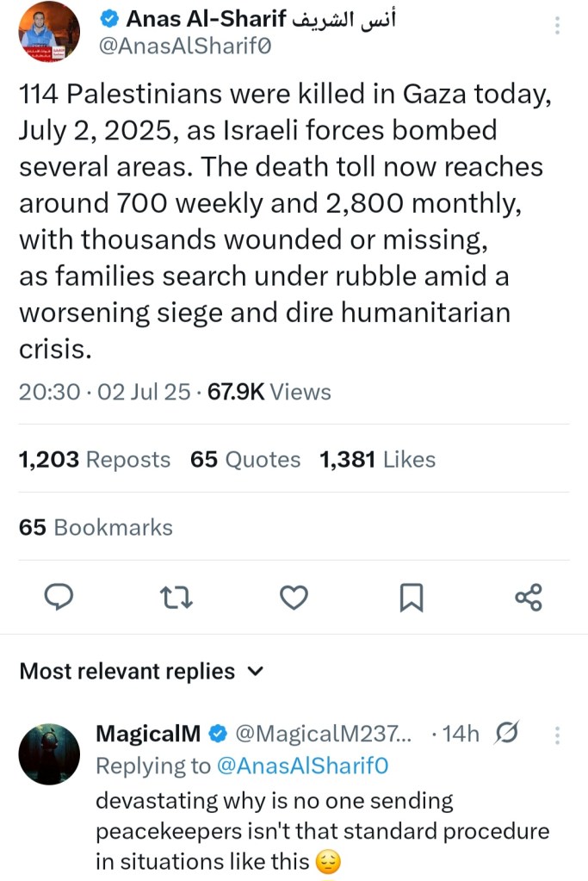Expand the Most relevant replies sort dropdown
The height and width of the screenshot is (881, 588).
point(255,672)
